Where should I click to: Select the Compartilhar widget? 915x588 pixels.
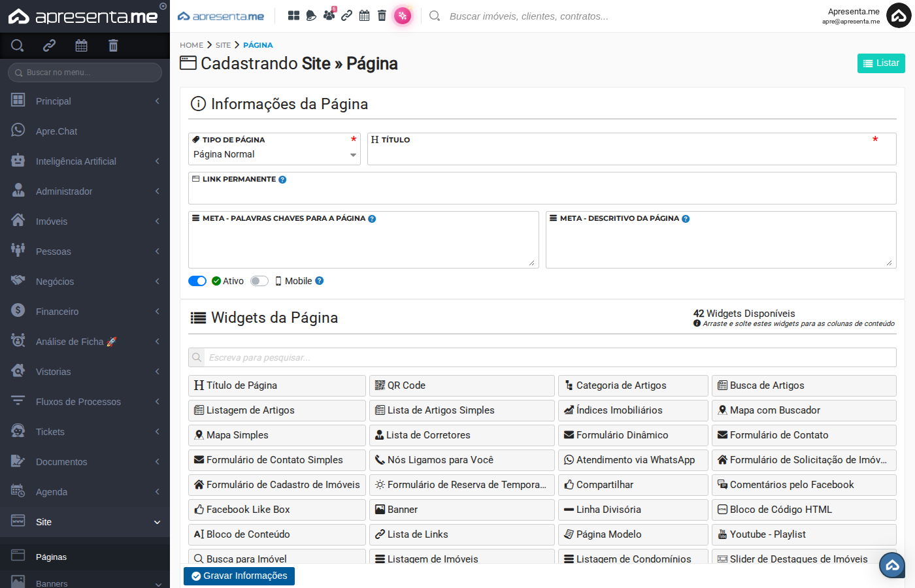coord(633,485)
